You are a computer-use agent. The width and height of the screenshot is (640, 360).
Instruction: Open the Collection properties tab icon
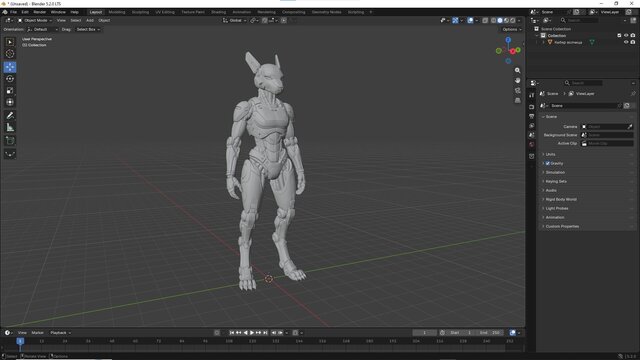pyautogui.click(x=531, y=156)
